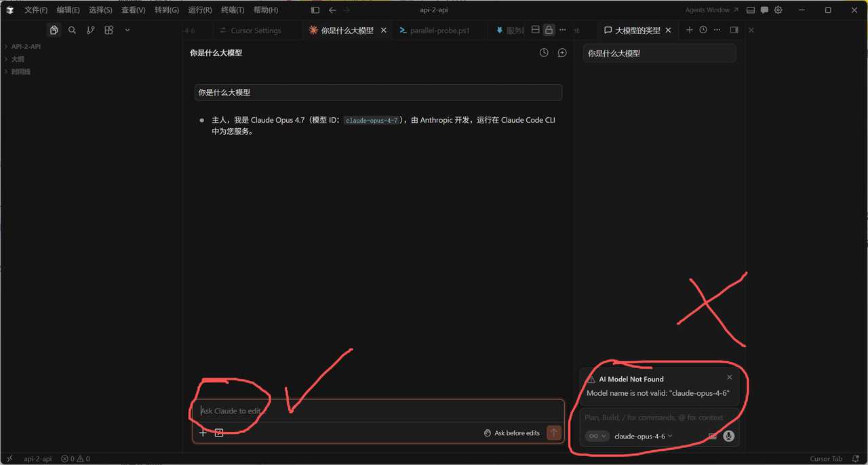Select the 你是什么大模型 Claude tab

click(347, 31)
